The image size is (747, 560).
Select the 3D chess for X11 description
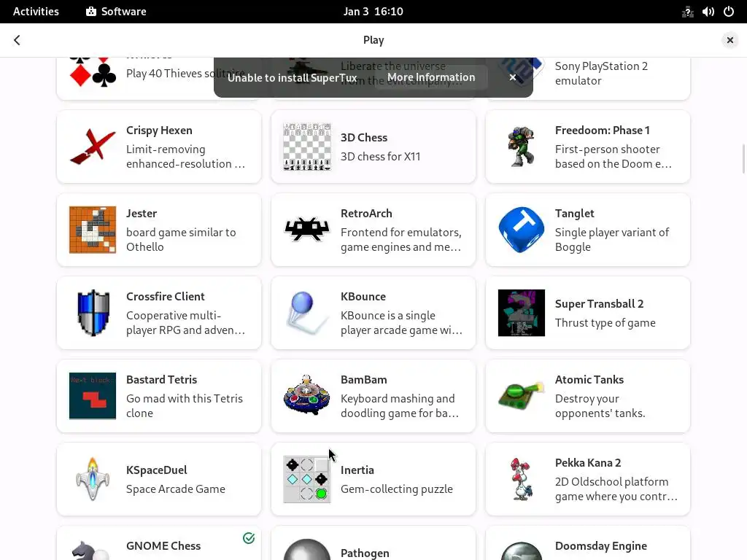click(x=380, y=157)
